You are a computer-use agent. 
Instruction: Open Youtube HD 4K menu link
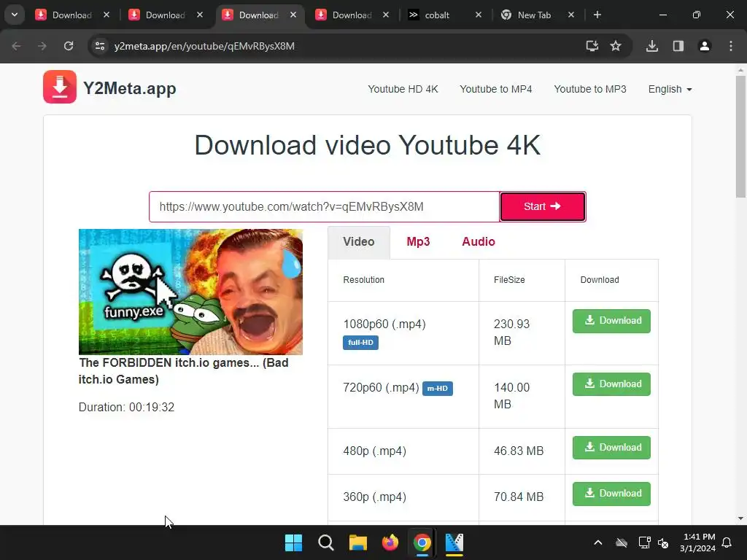(x=403, y=89)
